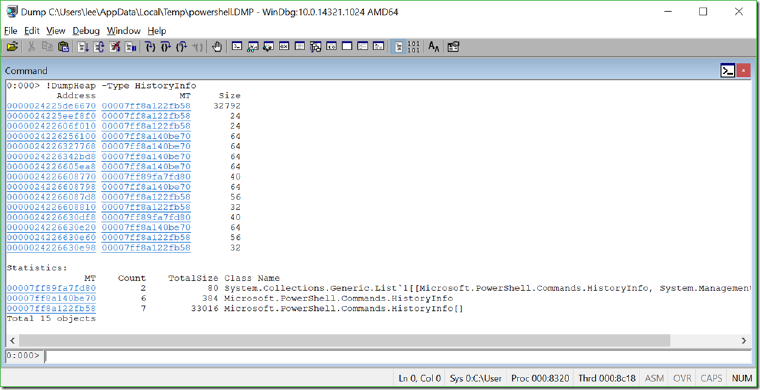Open the Edit menu
This screenshot has width=760, height=390.
[x=32, y=31]
